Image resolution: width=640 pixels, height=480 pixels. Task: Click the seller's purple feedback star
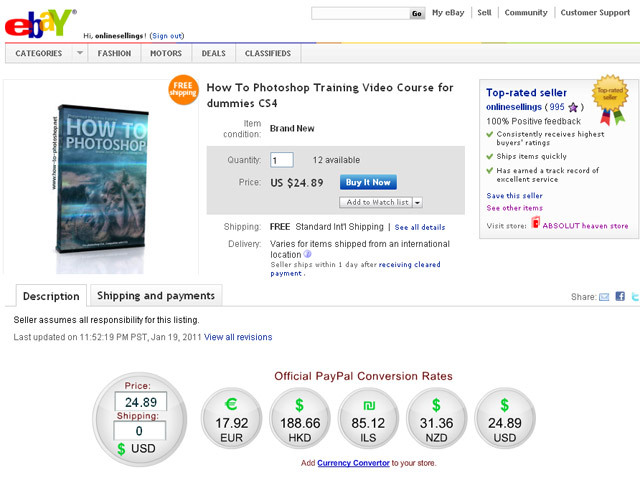(573, 107)
